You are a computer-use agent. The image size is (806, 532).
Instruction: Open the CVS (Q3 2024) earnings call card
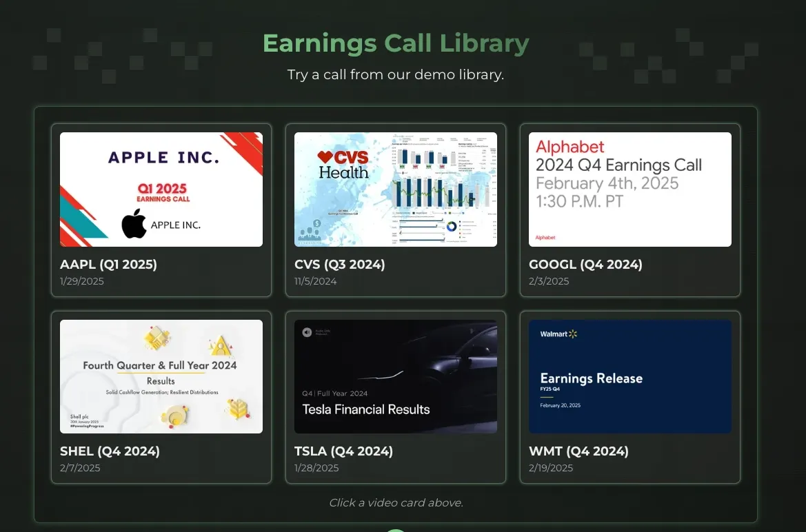(395, 212)
